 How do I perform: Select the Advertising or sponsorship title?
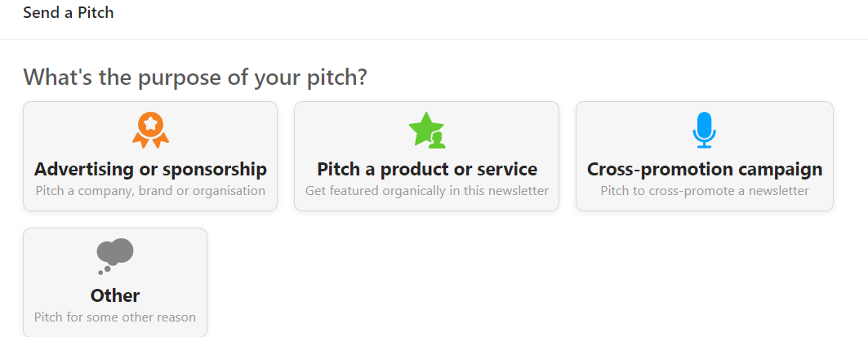tap(150, 170)
